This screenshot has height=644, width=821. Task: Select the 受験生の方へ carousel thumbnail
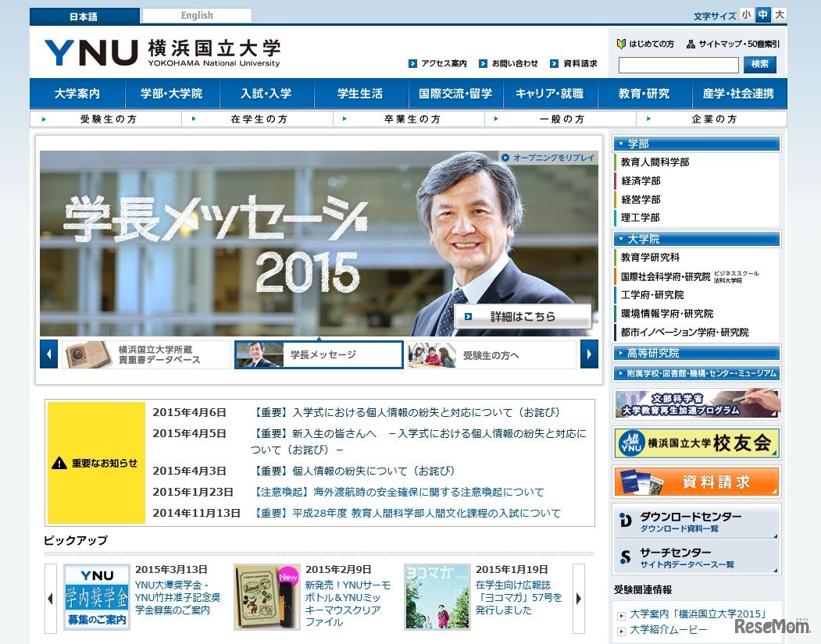click(491, 354)
